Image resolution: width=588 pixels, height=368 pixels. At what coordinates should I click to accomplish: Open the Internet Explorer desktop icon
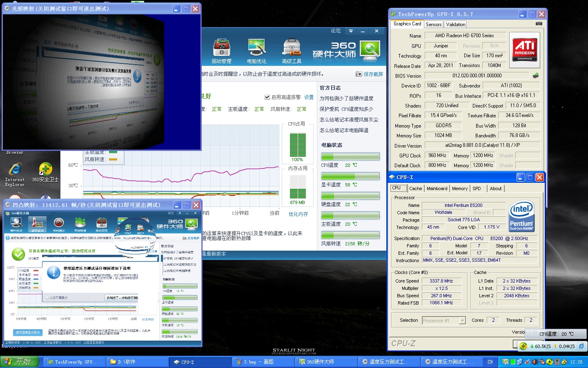pos(15,169)
